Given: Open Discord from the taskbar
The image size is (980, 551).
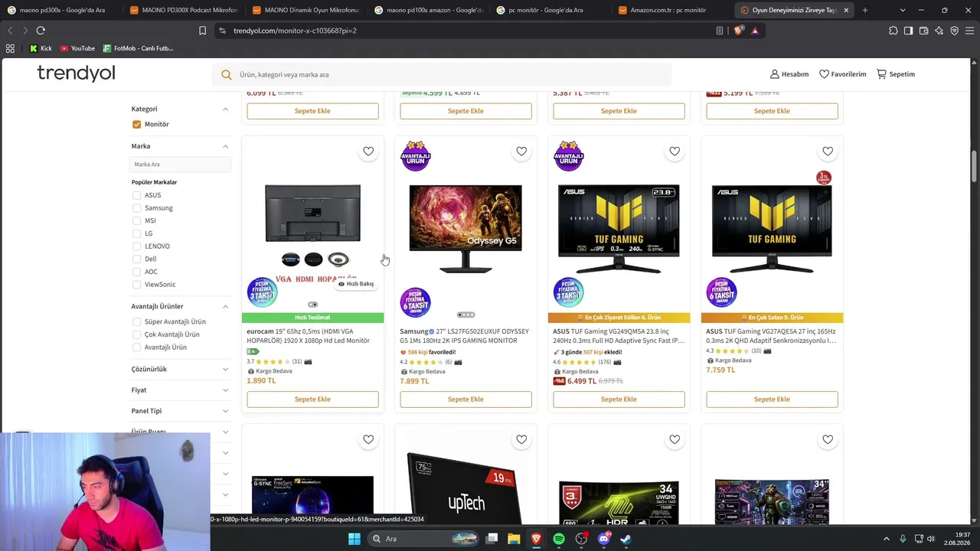Looking at the screenshot, I should 603,539.
